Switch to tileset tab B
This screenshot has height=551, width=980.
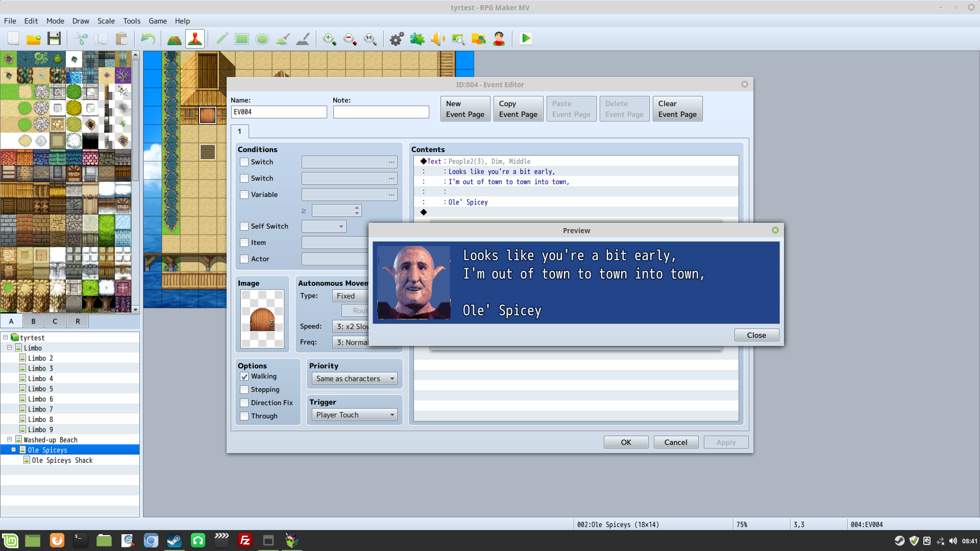click(33, 321)
